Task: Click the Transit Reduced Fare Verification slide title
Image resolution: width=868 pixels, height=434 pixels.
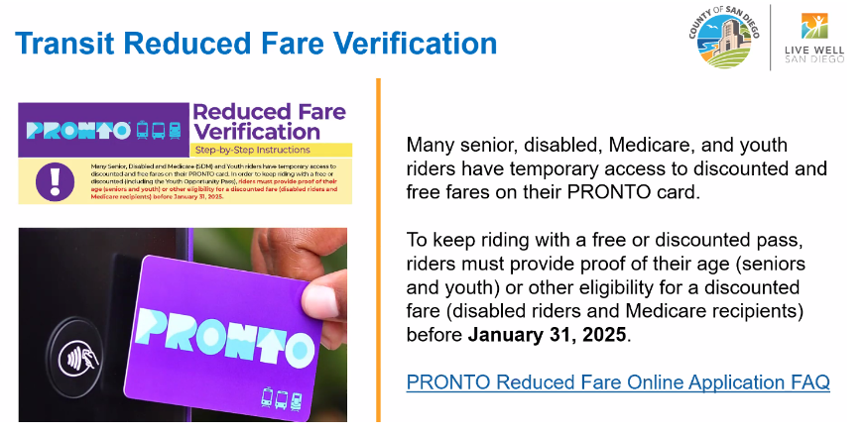Action: pyautogui.click(x=256, y=44)
